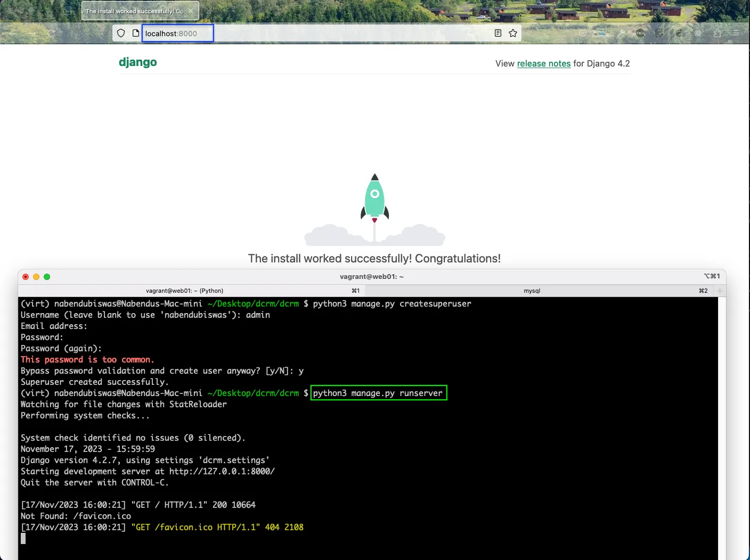Open the Pocket save icon
Viewport: 750px width, 560px height.
(x=582, y=33)
